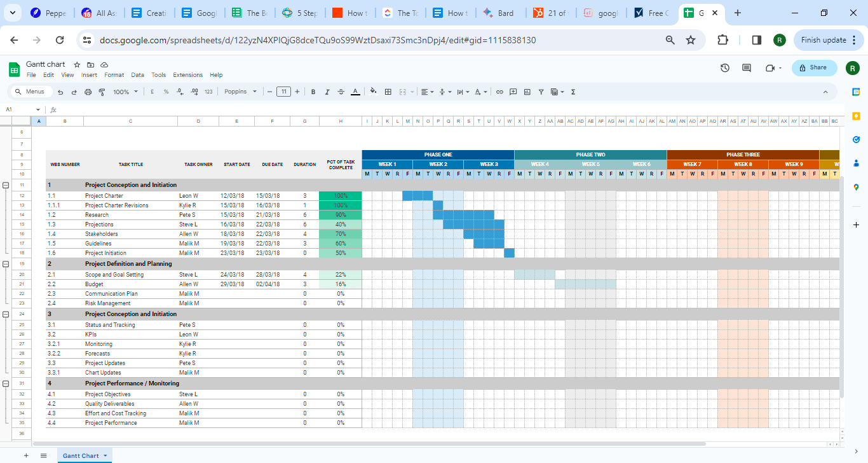Collapse row group beside row 31
868x463 pixels.
(6, 384)
